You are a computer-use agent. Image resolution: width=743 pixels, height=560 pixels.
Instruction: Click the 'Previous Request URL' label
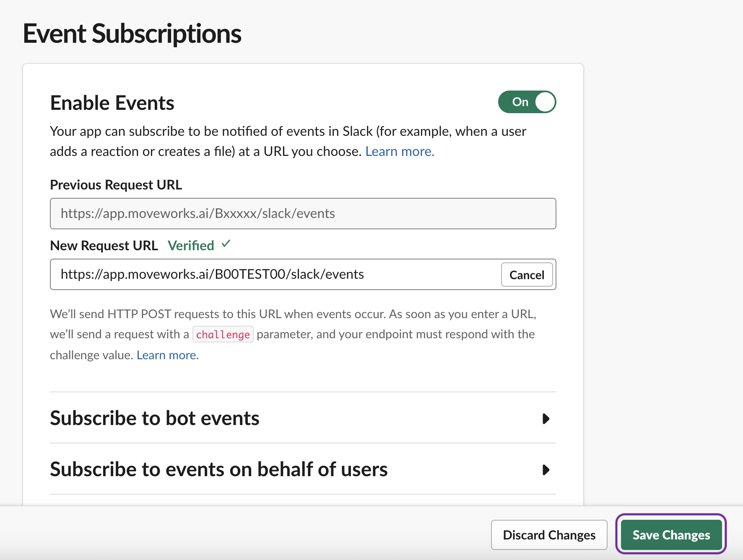click(116, 185)
